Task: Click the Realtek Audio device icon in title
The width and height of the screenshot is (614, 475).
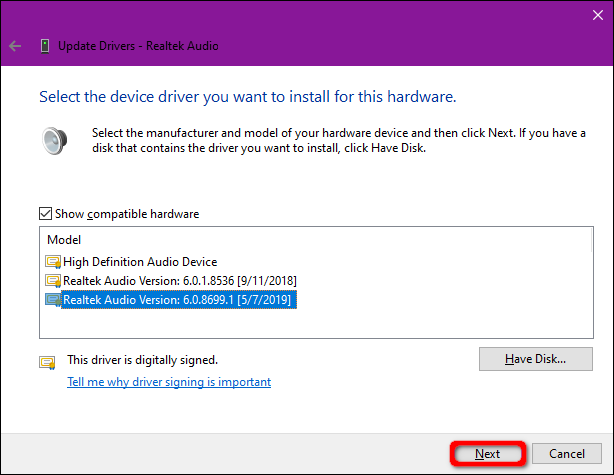Action: click(x=45, y=46)
